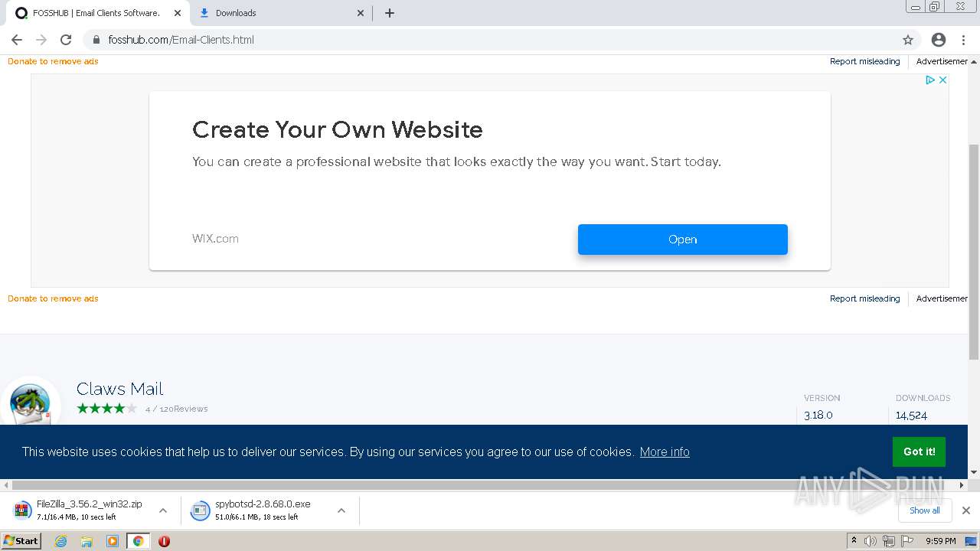Click the Show desktop tray button

pos(972,541)
